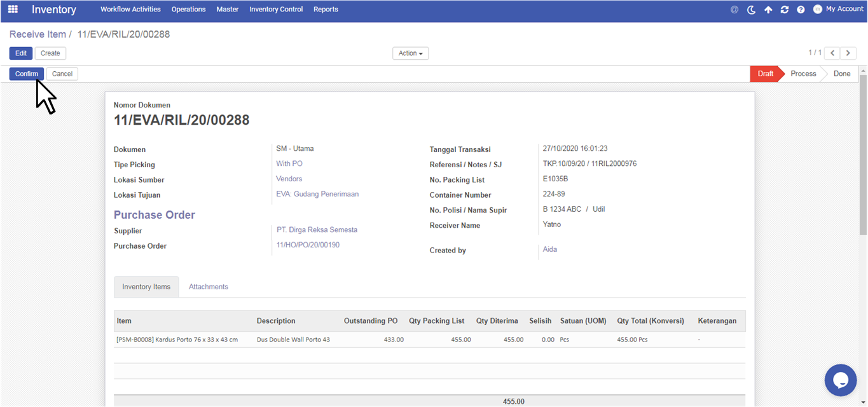Open the Reports menu
868x407 pixels.
tap(326, 10)
